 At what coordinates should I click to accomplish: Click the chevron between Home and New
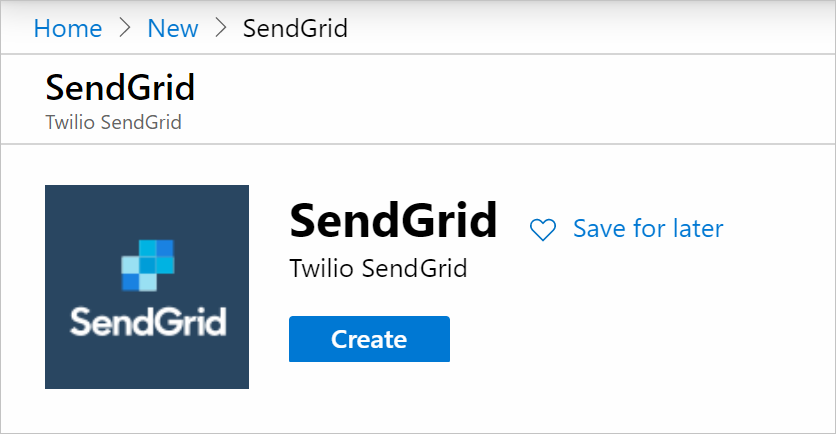pyautogui.click(x=125, y=28)
